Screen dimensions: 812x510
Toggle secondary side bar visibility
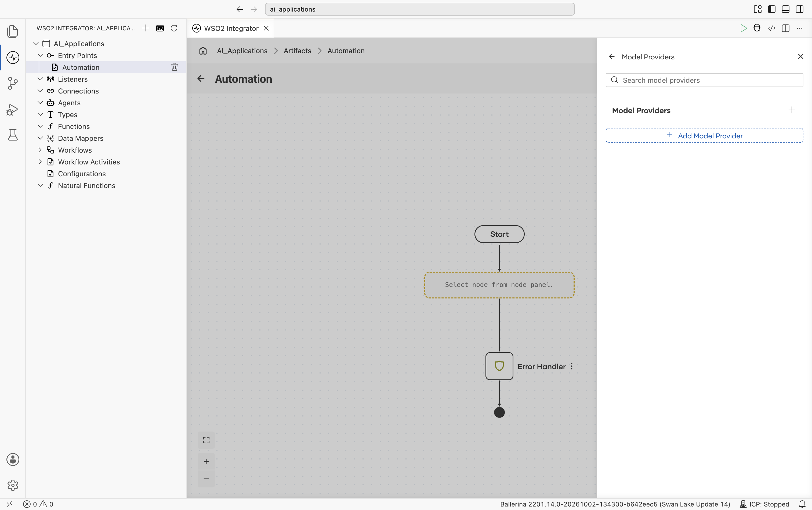point(800,9)
